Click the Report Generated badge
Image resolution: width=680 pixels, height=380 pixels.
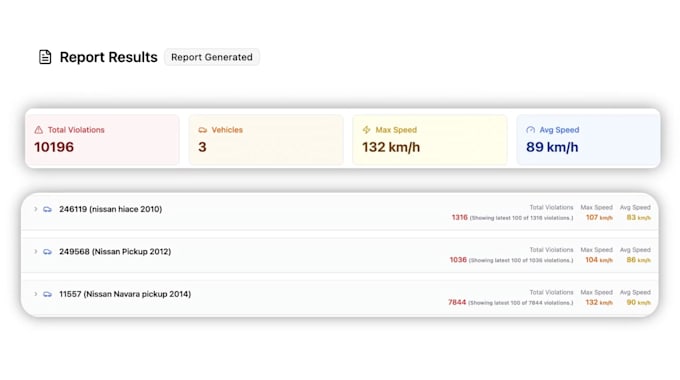[212, 57]
